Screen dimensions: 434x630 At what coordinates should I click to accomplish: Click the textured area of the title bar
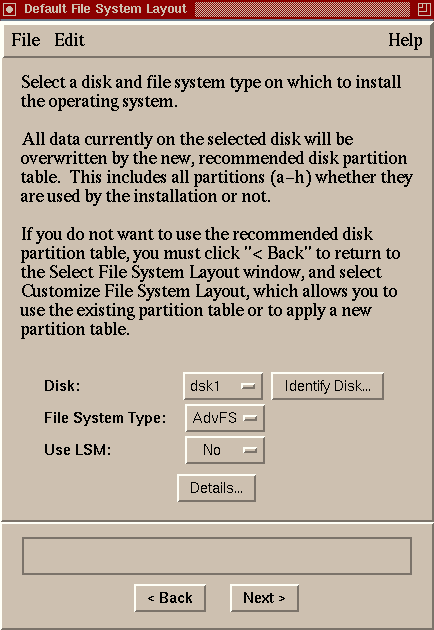303,9
